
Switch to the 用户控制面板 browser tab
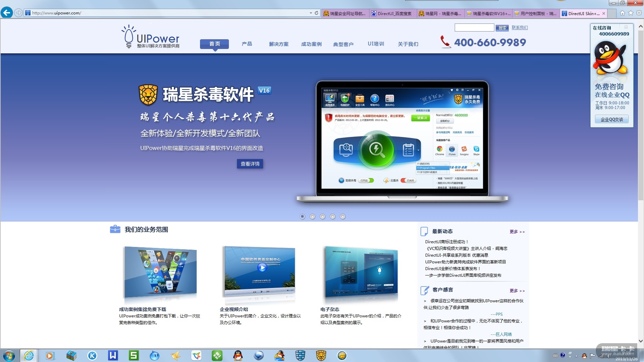[x=536, y=13]
